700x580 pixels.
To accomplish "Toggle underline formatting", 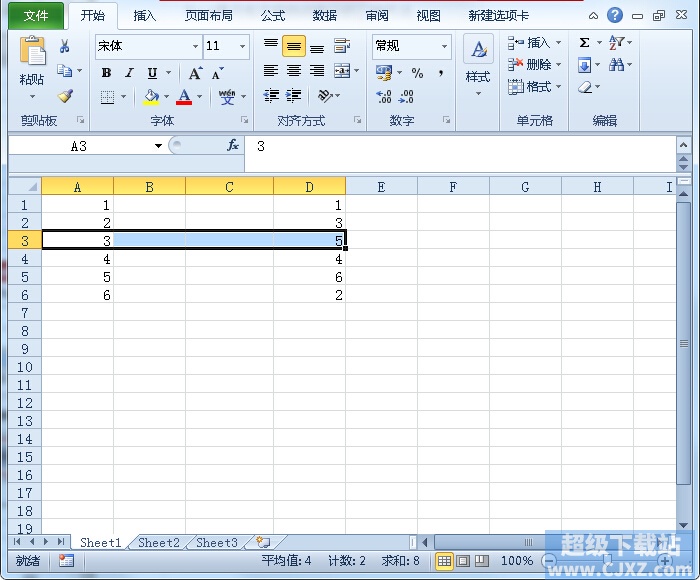I will click(152, 73).
